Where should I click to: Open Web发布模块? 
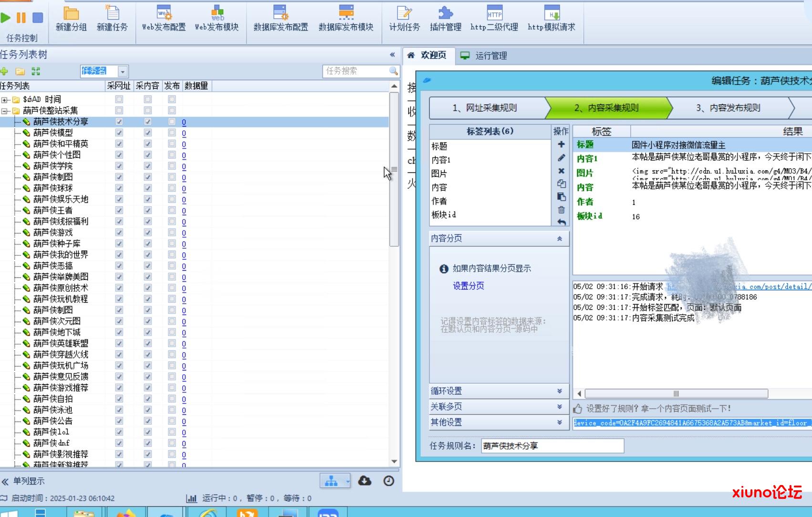coord(217,19)
